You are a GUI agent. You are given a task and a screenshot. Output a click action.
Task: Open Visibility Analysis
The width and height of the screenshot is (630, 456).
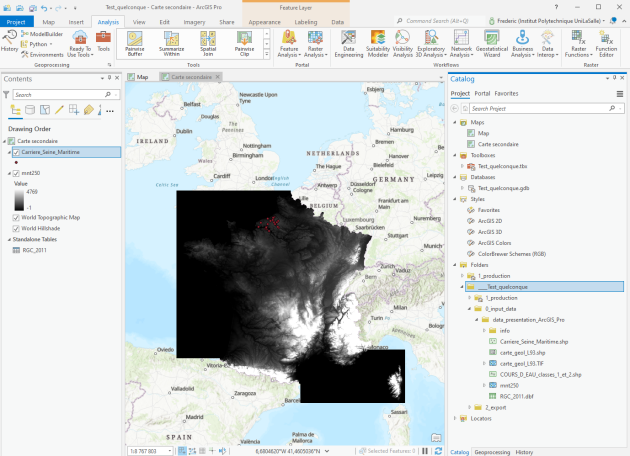coord(403,44)
